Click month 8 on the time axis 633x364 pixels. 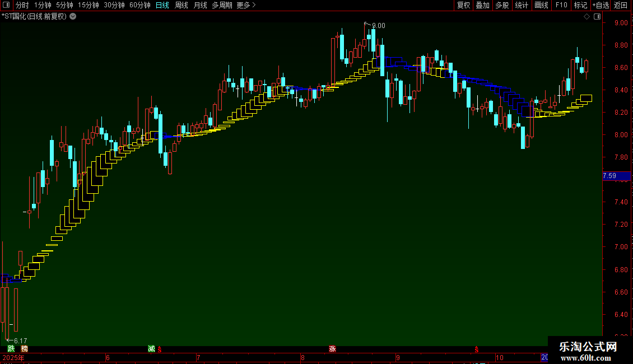[302, 357]
